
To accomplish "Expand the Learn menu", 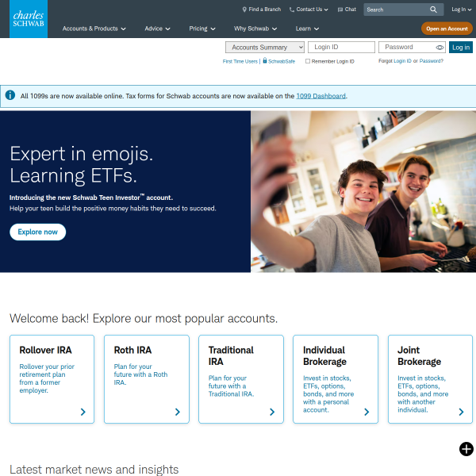I will (307, 29).
